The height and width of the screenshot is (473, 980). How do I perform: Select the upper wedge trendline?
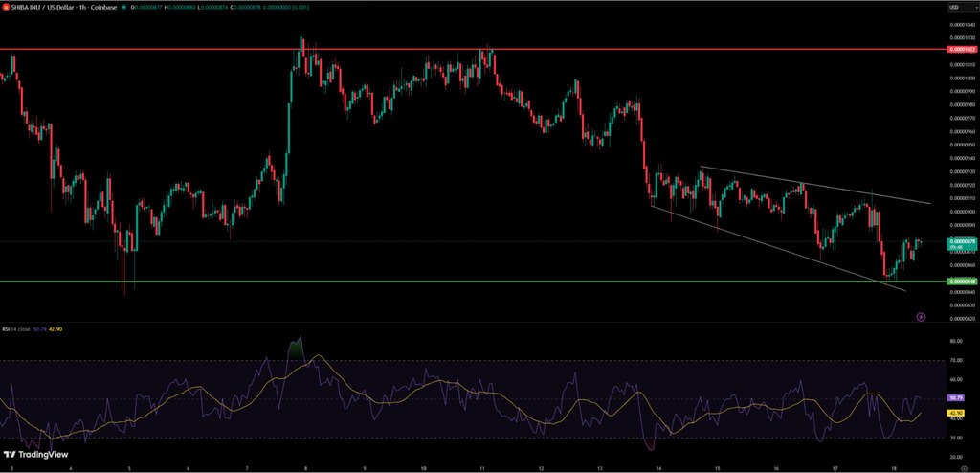coord(813,186)
